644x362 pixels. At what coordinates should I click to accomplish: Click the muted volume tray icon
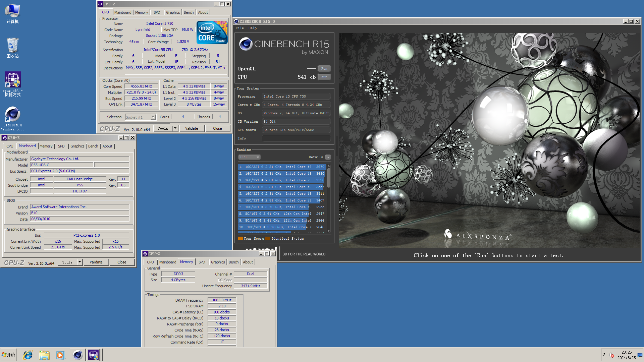point(611,355)
